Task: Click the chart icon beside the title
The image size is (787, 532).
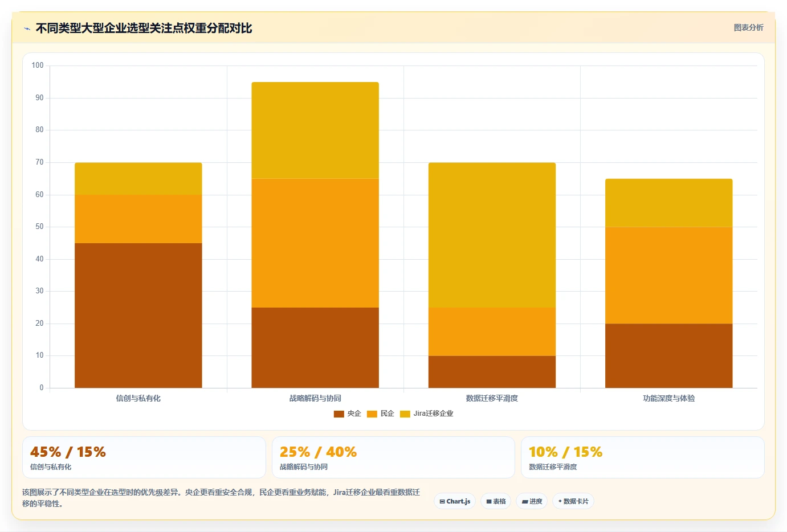Action: (27, 28)
